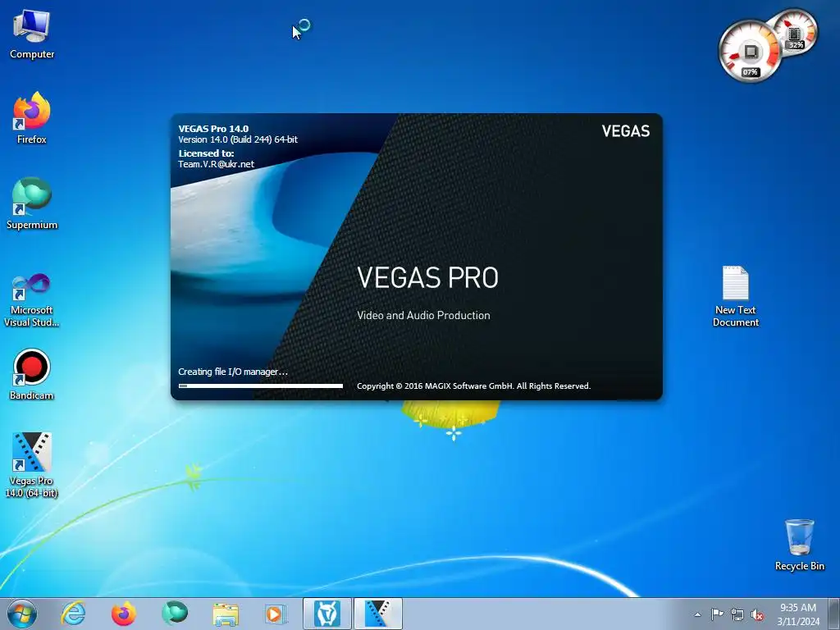
Task: Open Windows Explorer from the taskbar
Action: coord(226,614)
